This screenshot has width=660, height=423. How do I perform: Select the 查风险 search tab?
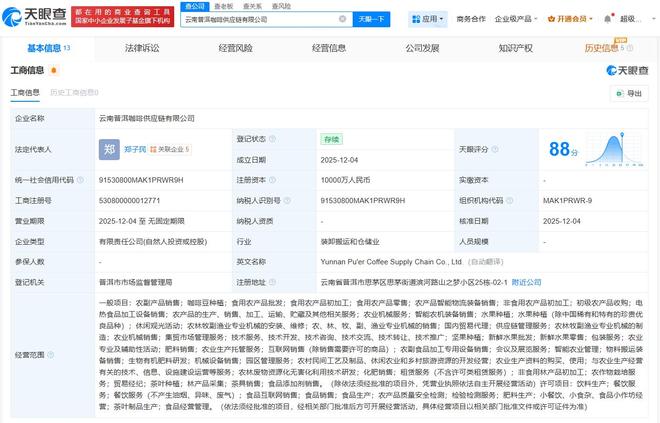(x=281, y=6)
